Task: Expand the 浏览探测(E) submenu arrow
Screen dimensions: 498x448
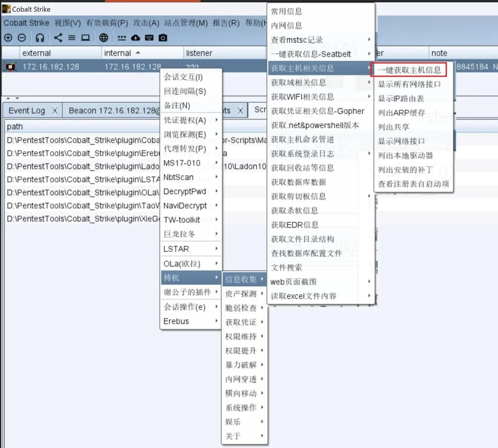Action: 216,134
